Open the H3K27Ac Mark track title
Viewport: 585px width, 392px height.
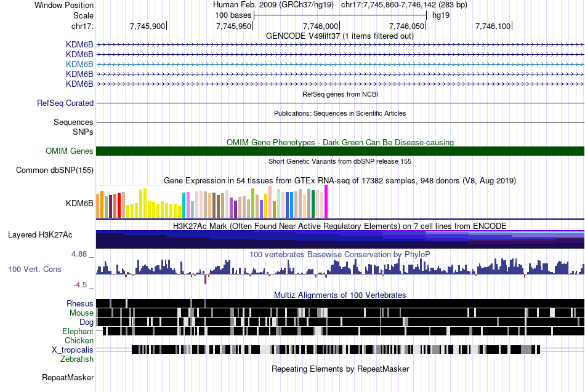click(340, 226)
